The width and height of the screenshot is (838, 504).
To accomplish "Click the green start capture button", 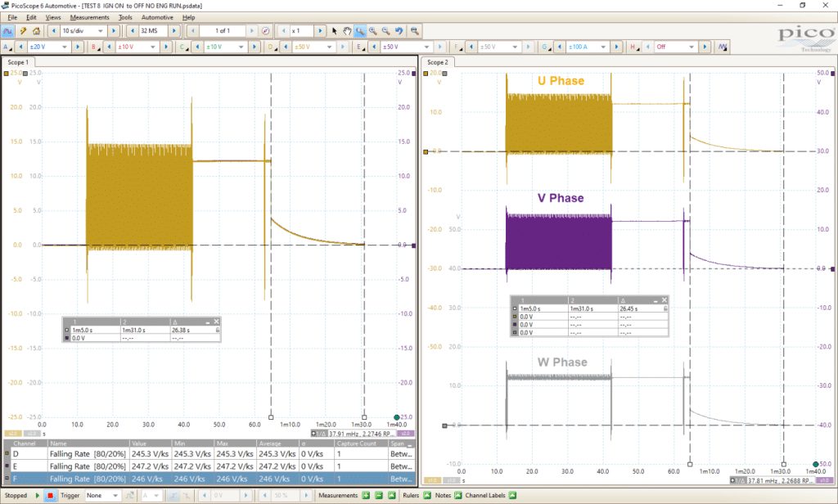I will (x=38, y=496).
